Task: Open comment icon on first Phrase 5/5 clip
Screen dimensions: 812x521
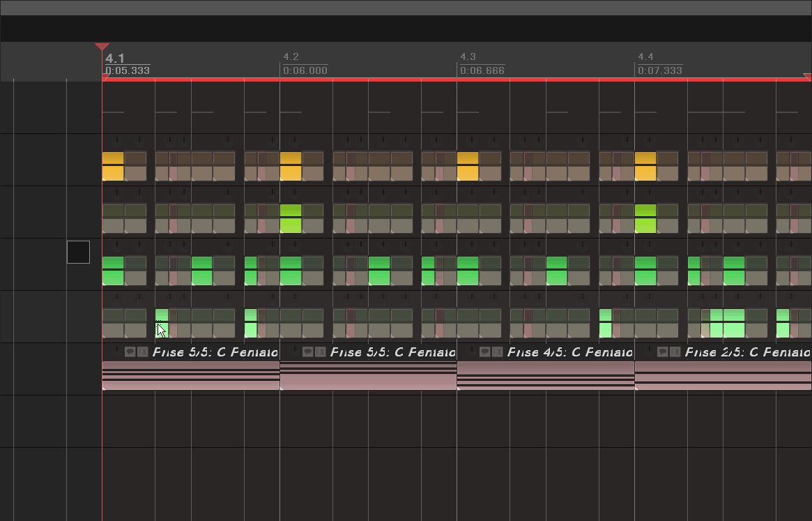Action: (x=130, y=352)
